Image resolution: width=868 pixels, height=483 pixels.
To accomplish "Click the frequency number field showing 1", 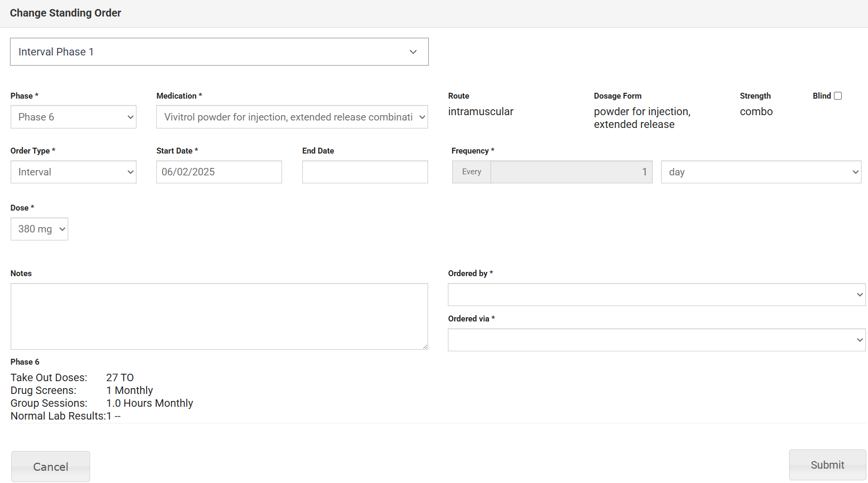I will 570,172.
